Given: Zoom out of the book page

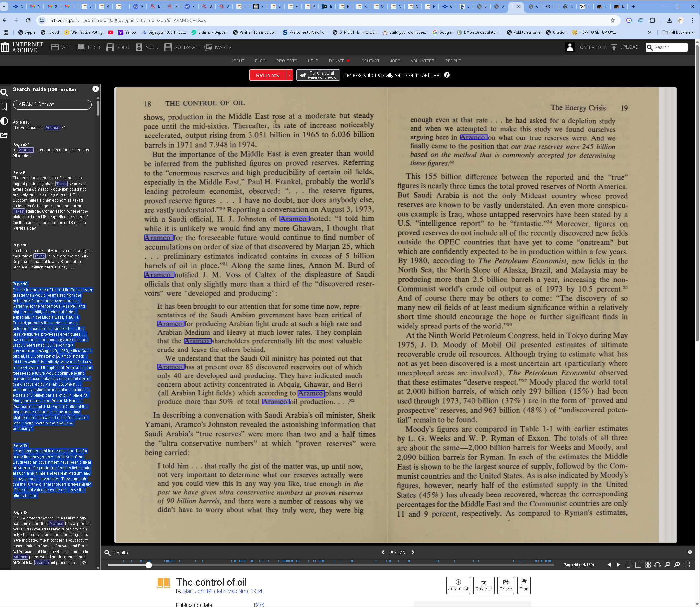Looking at the screenshot, I should (x=667, y=565).
